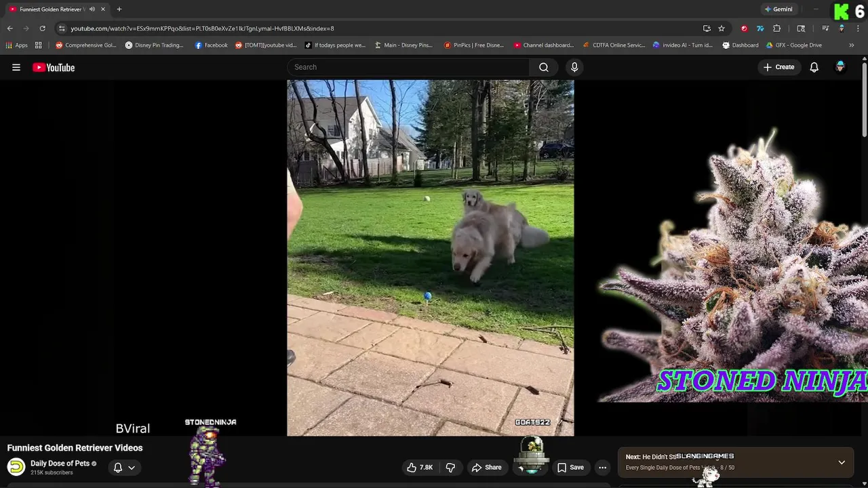Expand the playlist panel chevron
Screen dimensions: 868x488
[842, 462]
